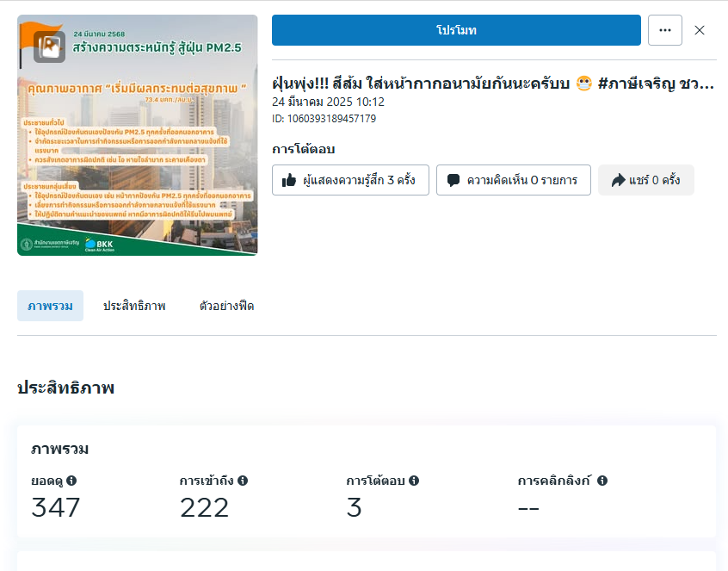728x571 pixels.
Task: Click info icon next to ยอดดู
Action: click(71, 481)
